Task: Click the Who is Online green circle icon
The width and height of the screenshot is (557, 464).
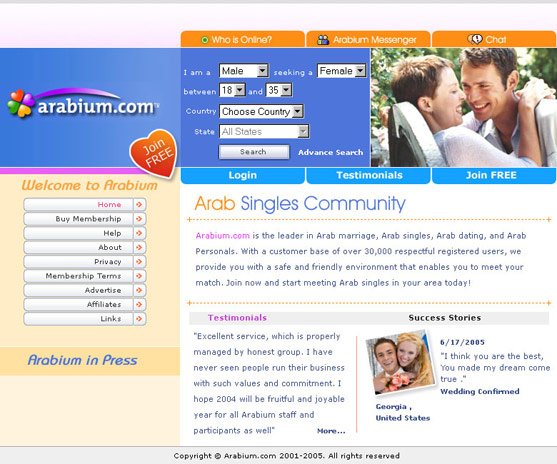Action: [x=205, y=40]
